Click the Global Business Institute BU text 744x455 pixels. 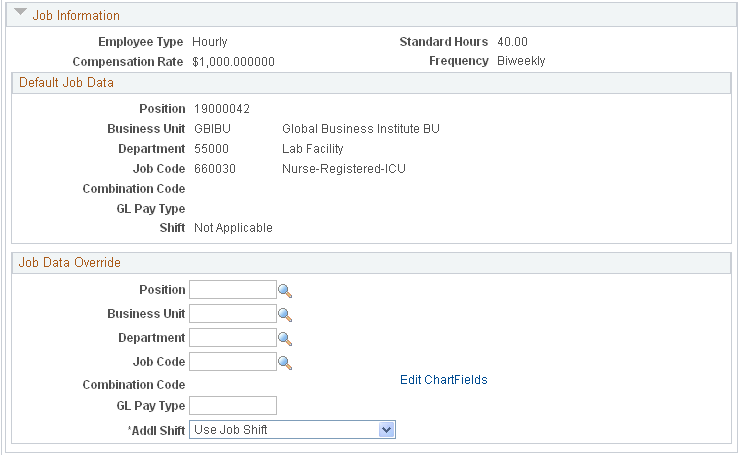click(x=361, y=129)
